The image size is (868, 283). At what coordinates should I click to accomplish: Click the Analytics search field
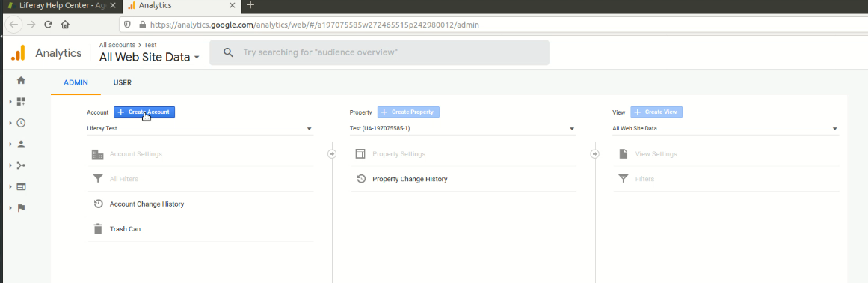pyautogui.click(x=379, y=52)
